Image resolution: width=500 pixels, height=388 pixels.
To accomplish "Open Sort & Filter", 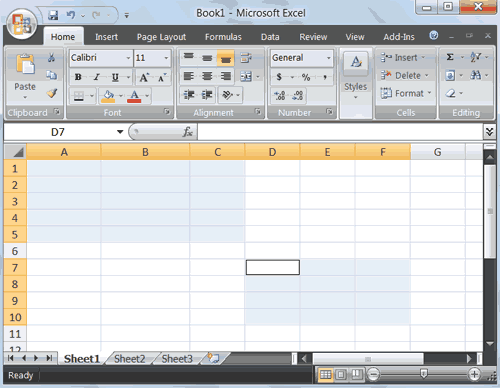I will pos(475,57).
